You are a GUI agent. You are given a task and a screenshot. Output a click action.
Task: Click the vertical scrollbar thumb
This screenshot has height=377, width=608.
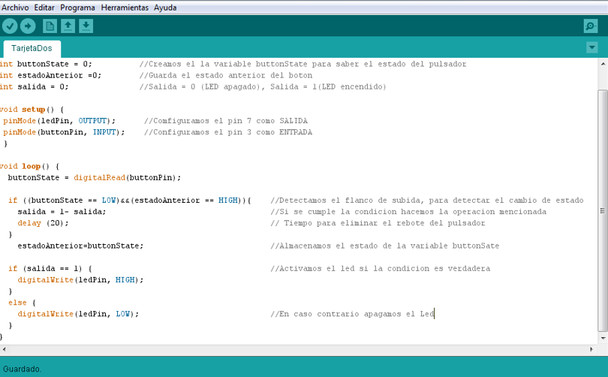(x=603, y=211)
